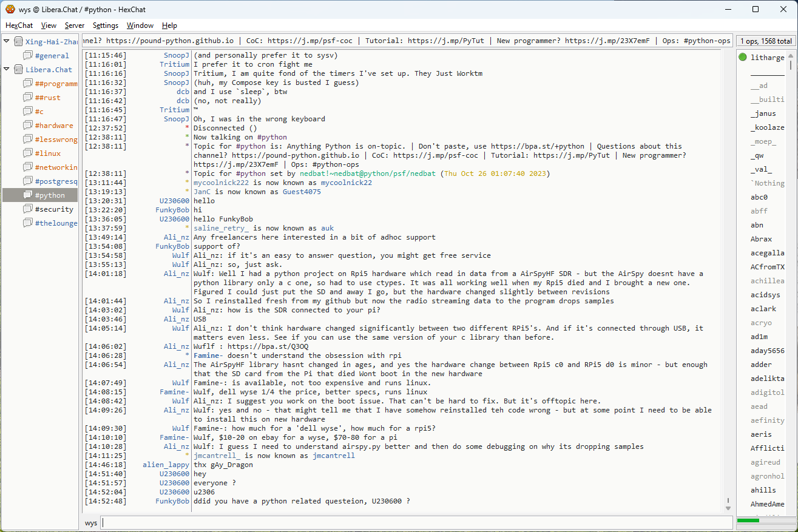Click the chat scrollbar's down arrow
This screenshot has width=798, height=532.
pyautogui.click(x=728, y=508)
